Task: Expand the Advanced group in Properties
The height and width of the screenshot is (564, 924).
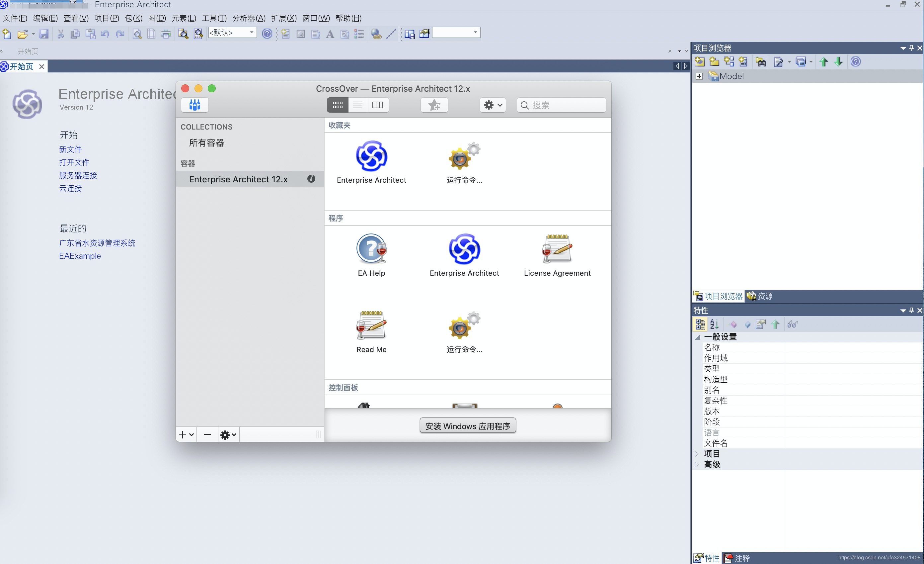Action: 697,464
